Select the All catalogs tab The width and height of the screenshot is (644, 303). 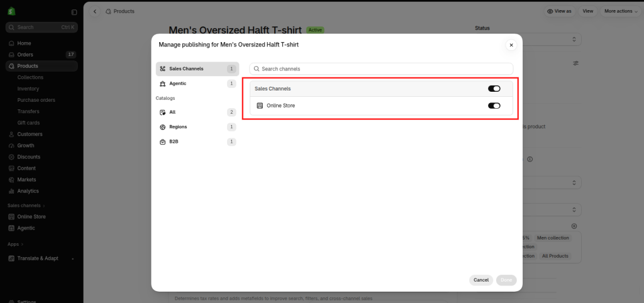[x=197, y=112]
